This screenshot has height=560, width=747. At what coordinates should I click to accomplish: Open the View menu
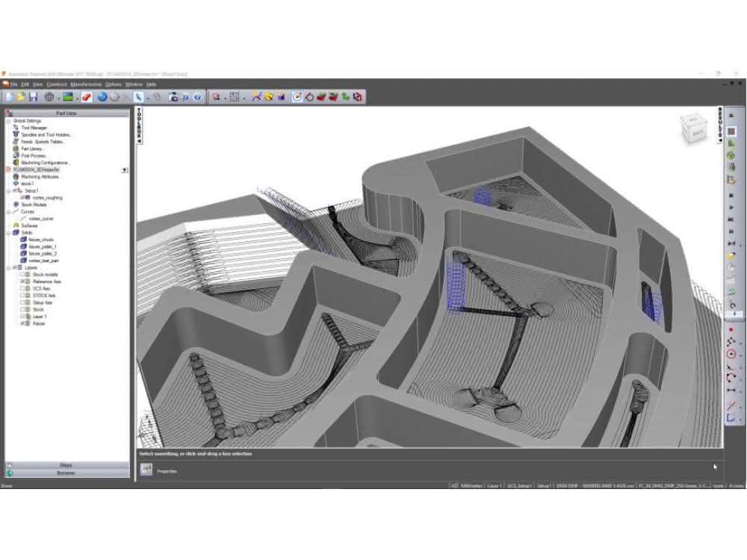point(38,84)
